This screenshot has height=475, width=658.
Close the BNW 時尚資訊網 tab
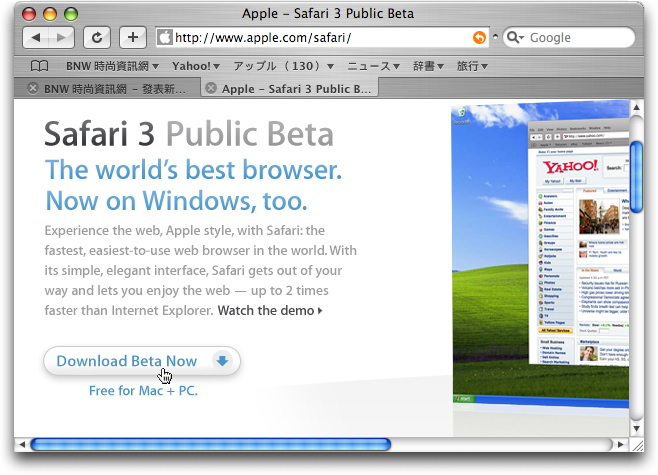click(33, 88)
